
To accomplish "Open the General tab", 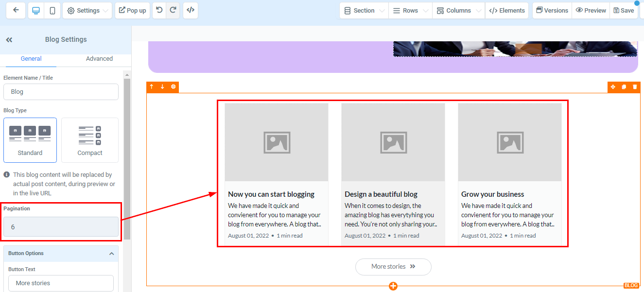I will 31,59.
